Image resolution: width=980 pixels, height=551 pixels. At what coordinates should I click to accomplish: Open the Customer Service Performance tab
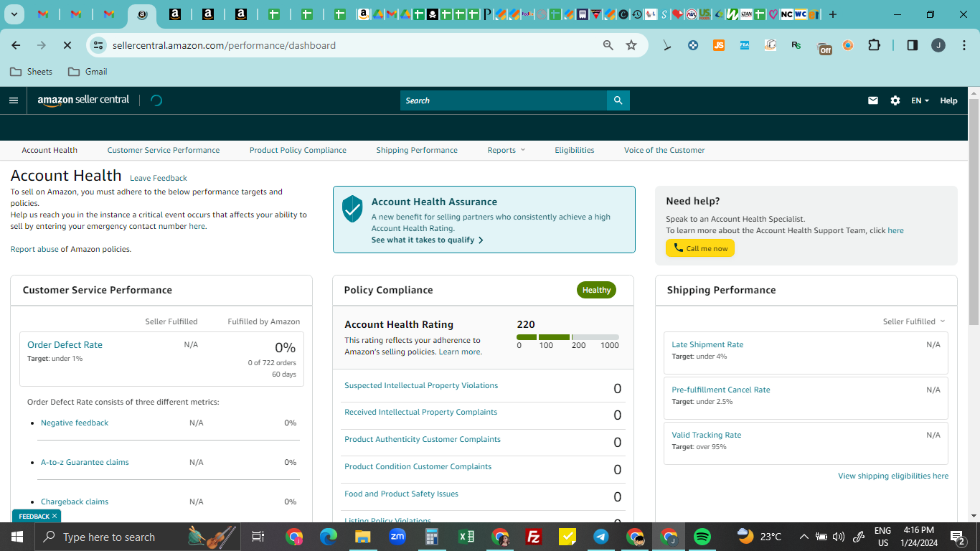(x=164, y=150)
